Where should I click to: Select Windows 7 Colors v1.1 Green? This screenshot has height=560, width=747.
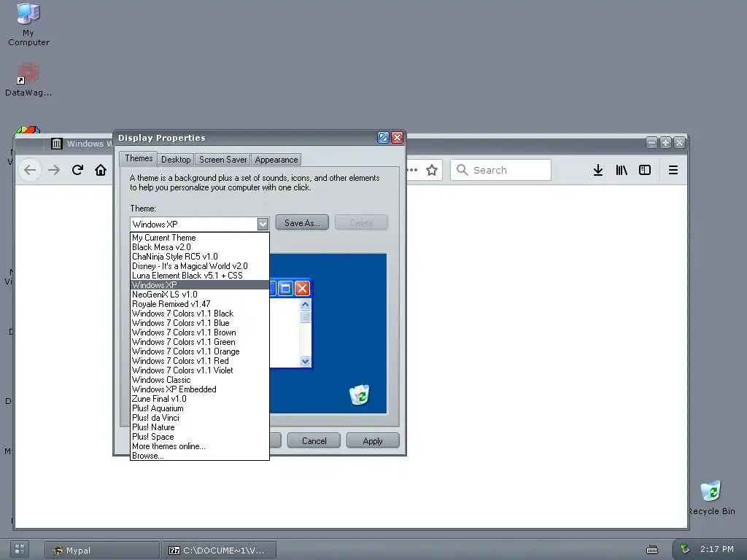[x=200, y=342]
